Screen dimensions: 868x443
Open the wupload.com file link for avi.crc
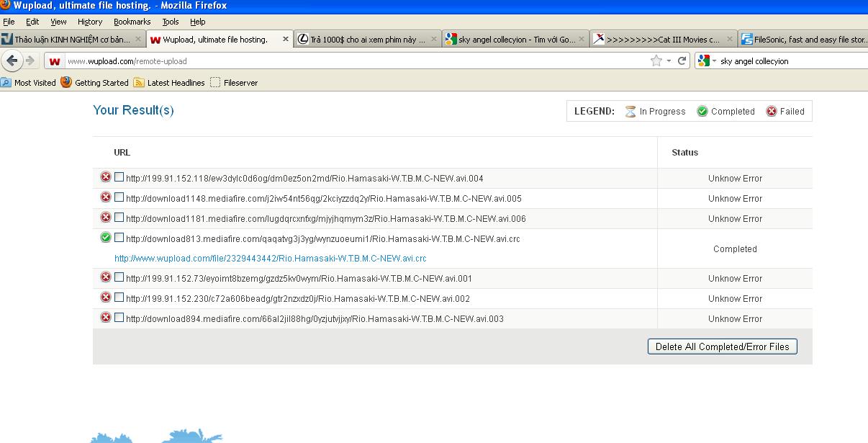271,259
